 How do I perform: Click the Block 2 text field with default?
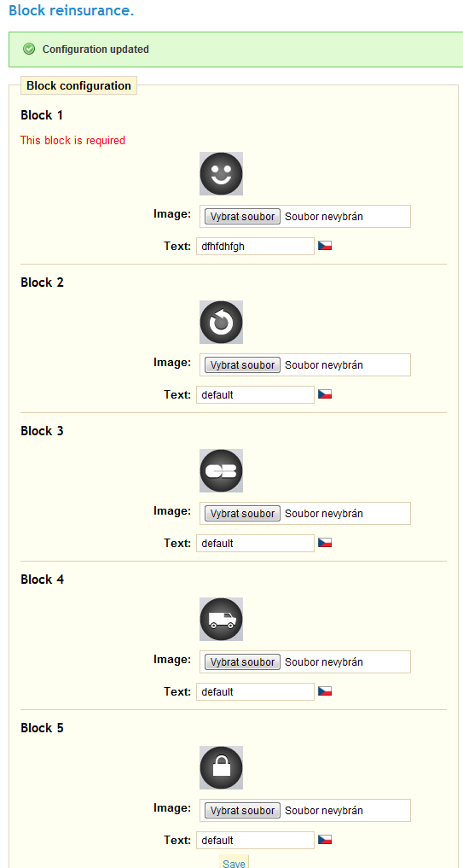pos(255,394)
